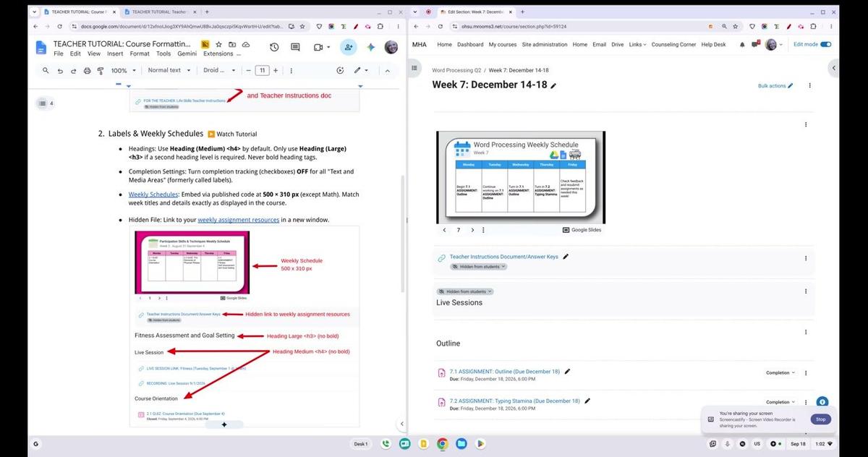Click the Share people icon in Docs
The width and height of the screenshot is (868, 457).
click(x=349, y=47)
